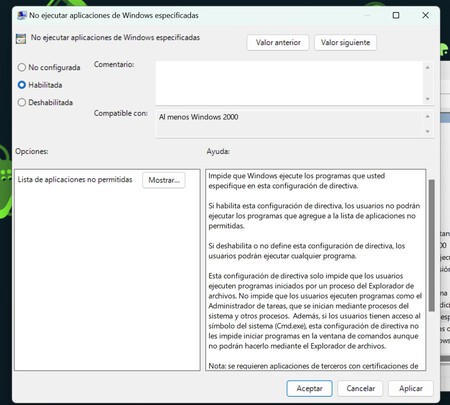Select the No configurada radio button
The height and width of the screenshot is (405, 450).
22,67
